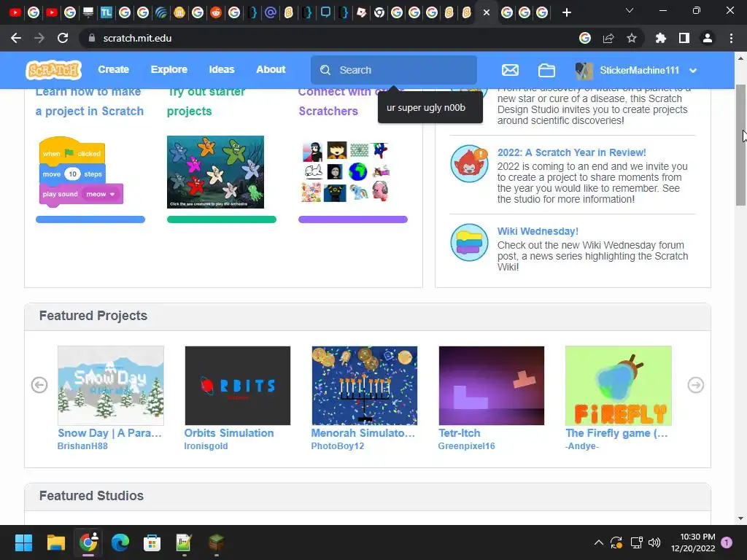This screenshot has height=560, width=747.
Task: Visit PhotoBoy12 author profile
Action: tap(337, 446)
